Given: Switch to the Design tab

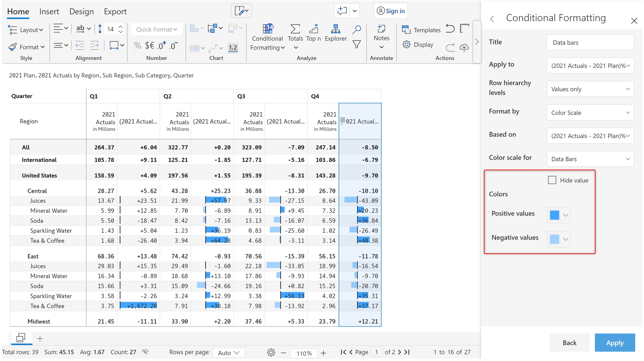Looking at the screenshot, I should [81, 11].
